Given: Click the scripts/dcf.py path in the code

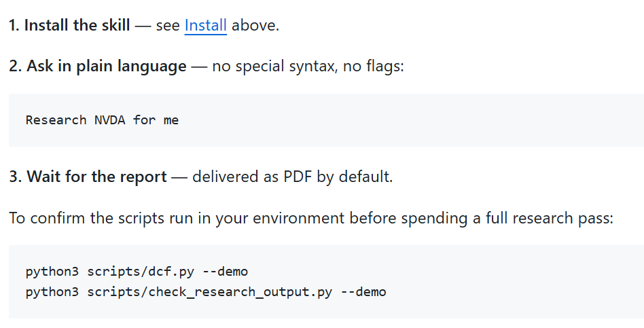Looking at the screenshot, I should (140, 272).
